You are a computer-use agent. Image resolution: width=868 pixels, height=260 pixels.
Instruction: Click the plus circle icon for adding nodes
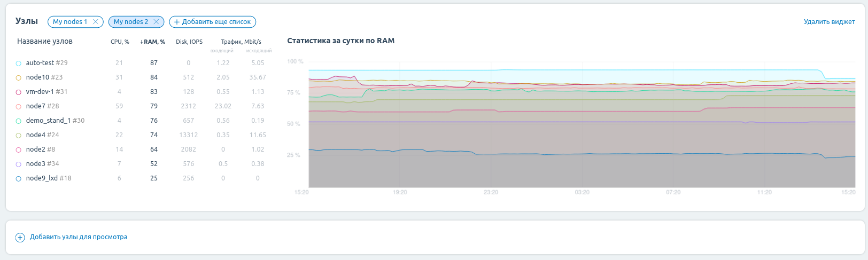(x=20, y=238)
